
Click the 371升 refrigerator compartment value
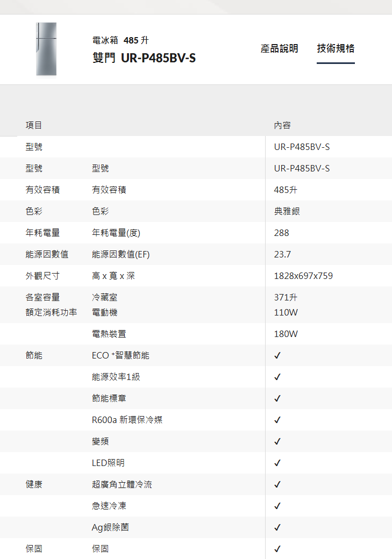coord(286,297)
